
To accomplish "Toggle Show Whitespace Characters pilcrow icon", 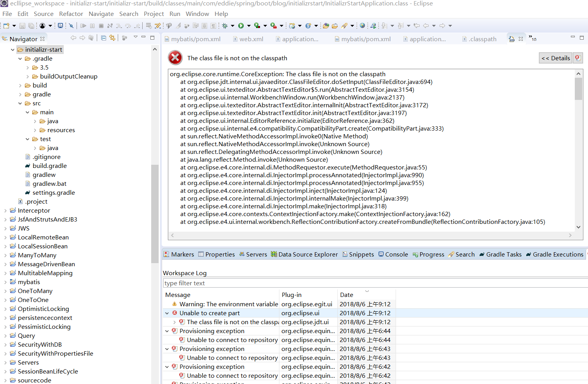I will 214,26.
